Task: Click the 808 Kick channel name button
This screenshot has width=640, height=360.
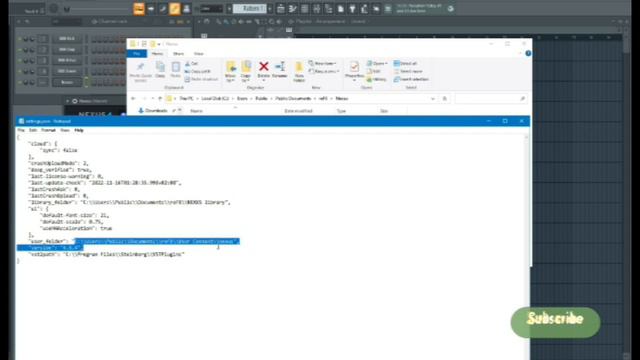Action: 67,39
